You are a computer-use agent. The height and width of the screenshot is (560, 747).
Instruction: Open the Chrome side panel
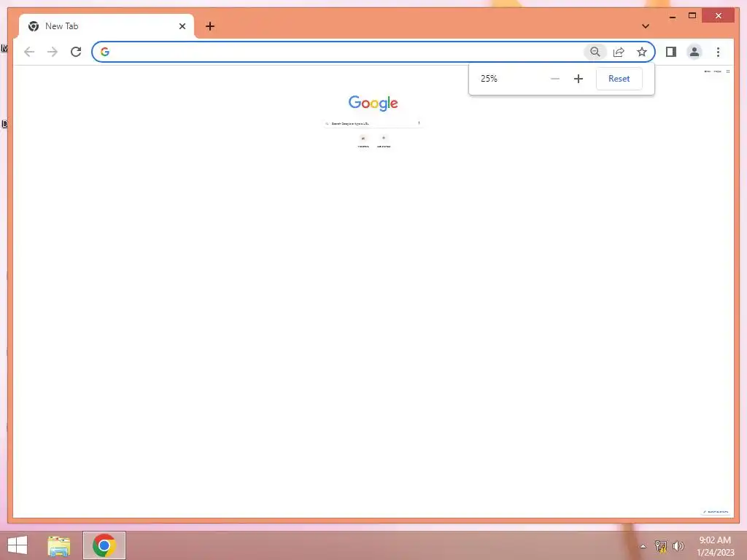[671, 52]
